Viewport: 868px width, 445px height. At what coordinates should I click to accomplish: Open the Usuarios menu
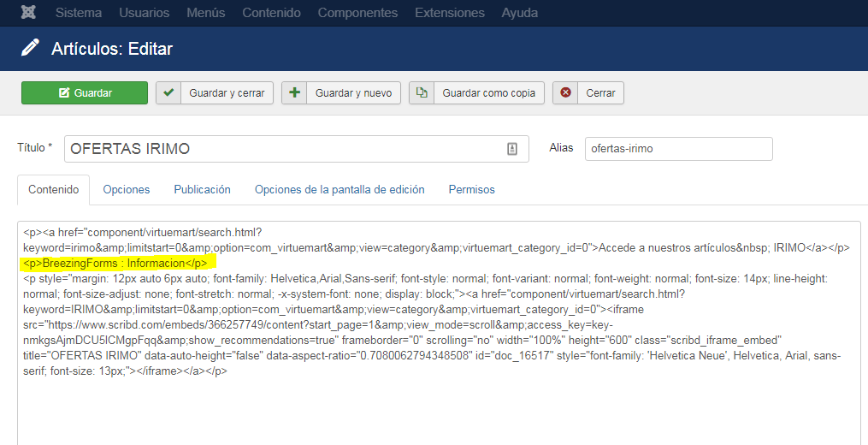[145, 13]
